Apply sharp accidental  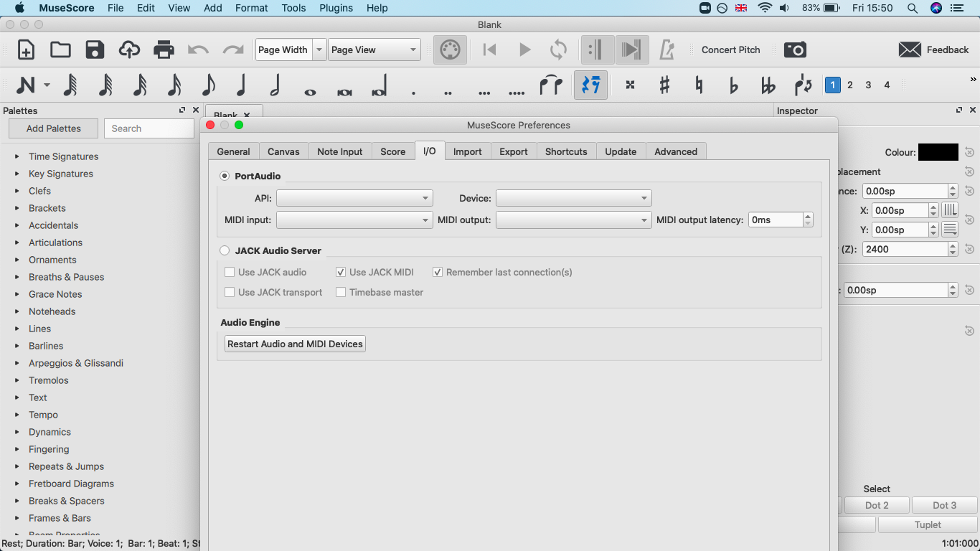(664, 85)
